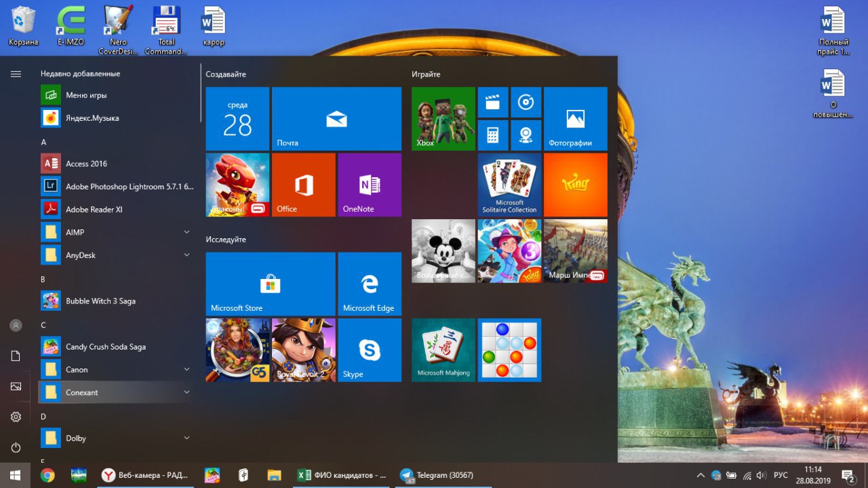Click the volume icon in system tray
The height and width of the screenshot is (488, 868).
tap(762, 475)
